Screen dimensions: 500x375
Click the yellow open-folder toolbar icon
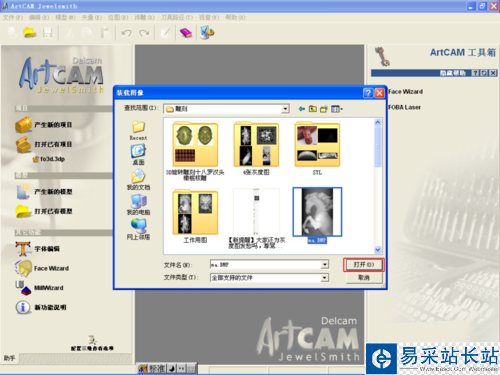click(30, 33)
